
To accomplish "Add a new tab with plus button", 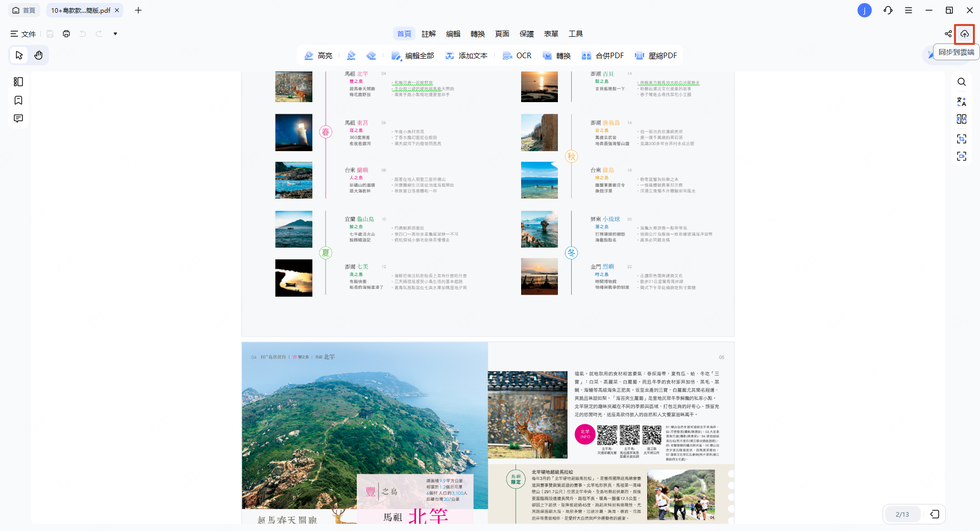I will [138, 10].
